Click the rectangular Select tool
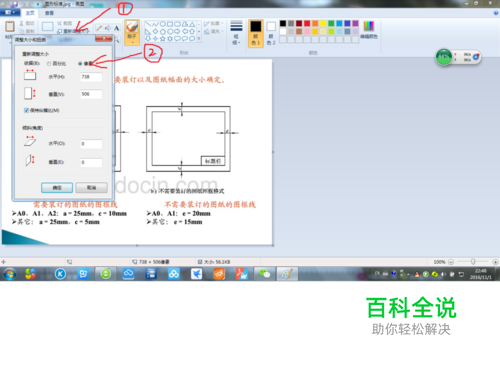Viewport: 500px width, 368px height. click(x=48, y=27)
